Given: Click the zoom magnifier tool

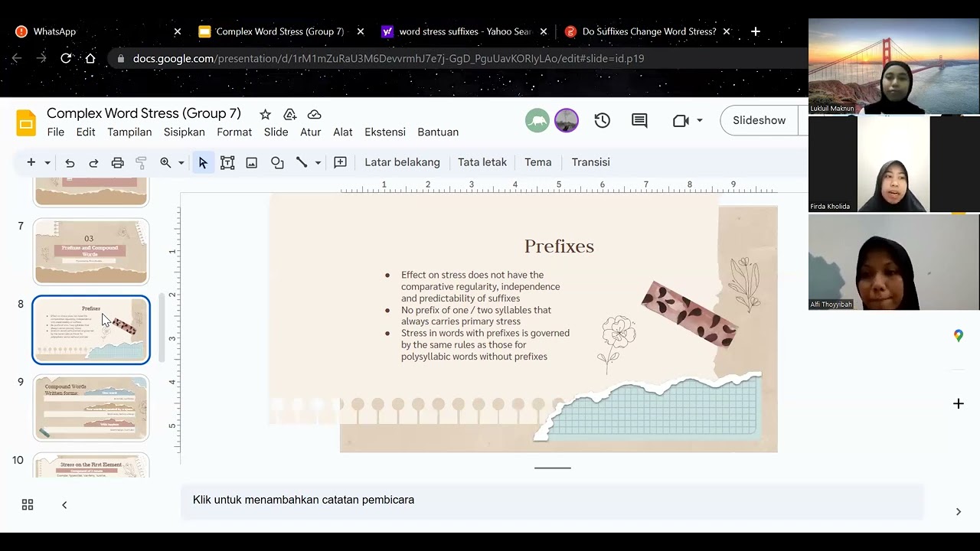Looking at the screenshot, I should [x=165, y=162].
